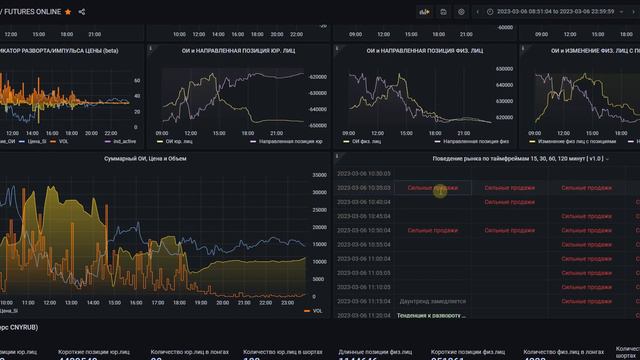Click the Количество юр.лиц в лонгах stat title

[x=189, y=352]
